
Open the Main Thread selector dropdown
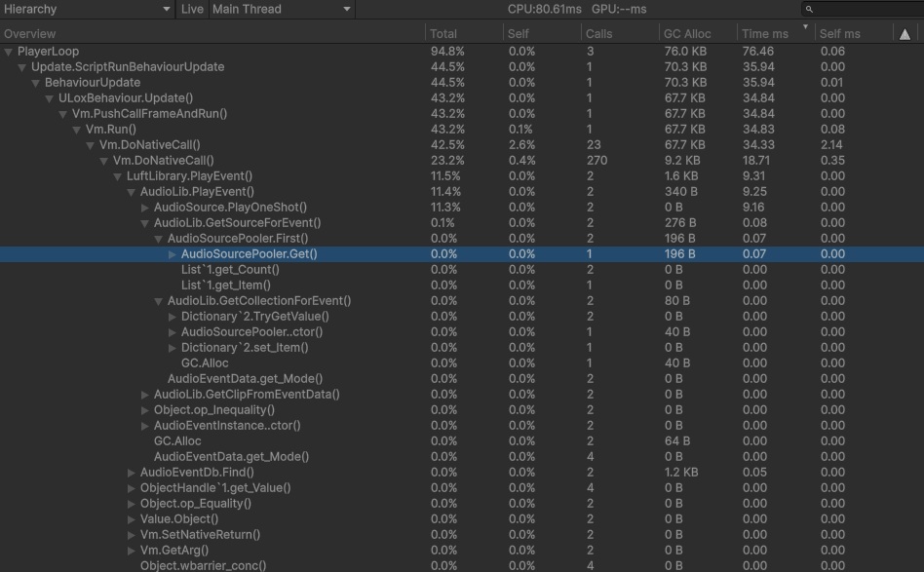[283, 9]
